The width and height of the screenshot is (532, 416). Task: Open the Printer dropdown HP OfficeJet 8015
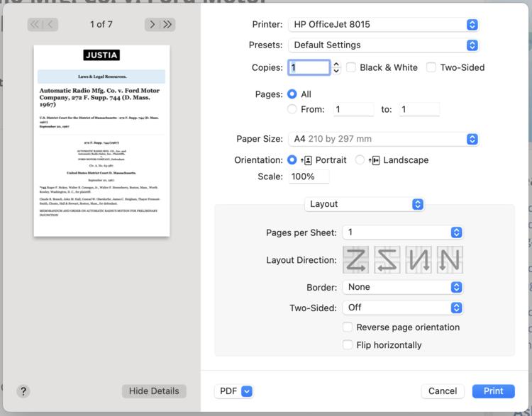pos(383,24)
